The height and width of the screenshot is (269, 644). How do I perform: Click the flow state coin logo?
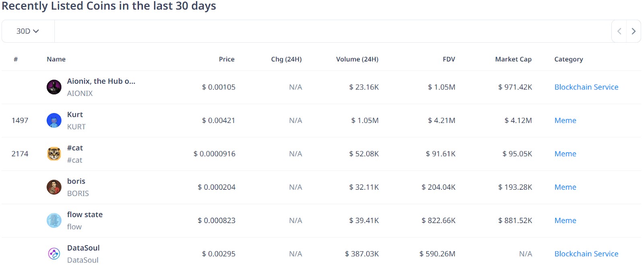pos(54,221)
